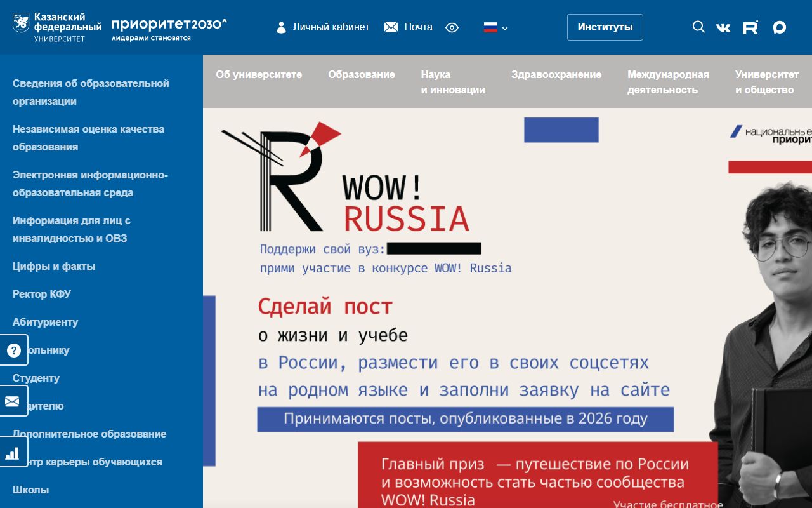Open the Kazan Federal University logo homepage
Image resolution: width=812 pixels, height=508 pixels.
pyautogui.click(x=57, y=27)
